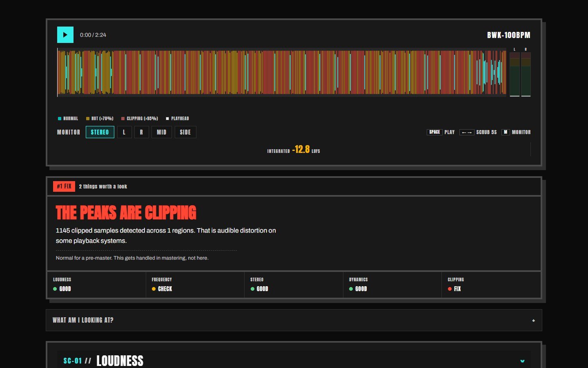Start playback with the cyan play button
This screenshot has width=588, height=368.
coord(65,35)
